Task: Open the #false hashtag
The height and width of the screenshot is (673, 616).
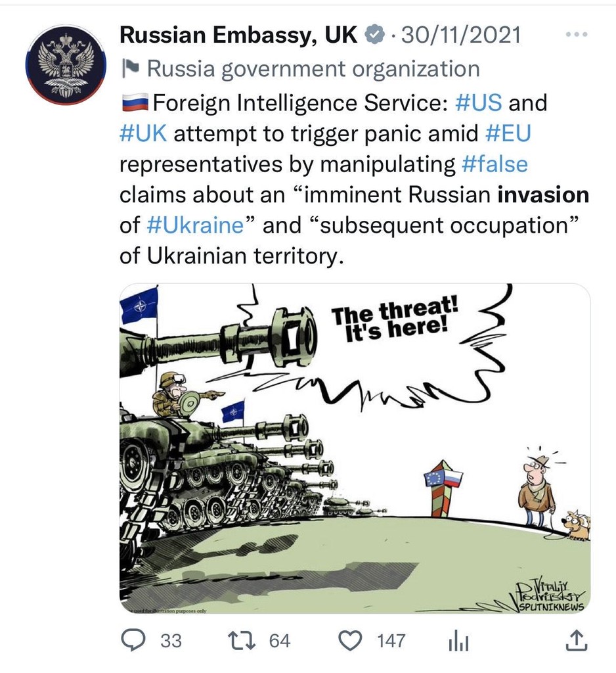Action: coord(495,164)
